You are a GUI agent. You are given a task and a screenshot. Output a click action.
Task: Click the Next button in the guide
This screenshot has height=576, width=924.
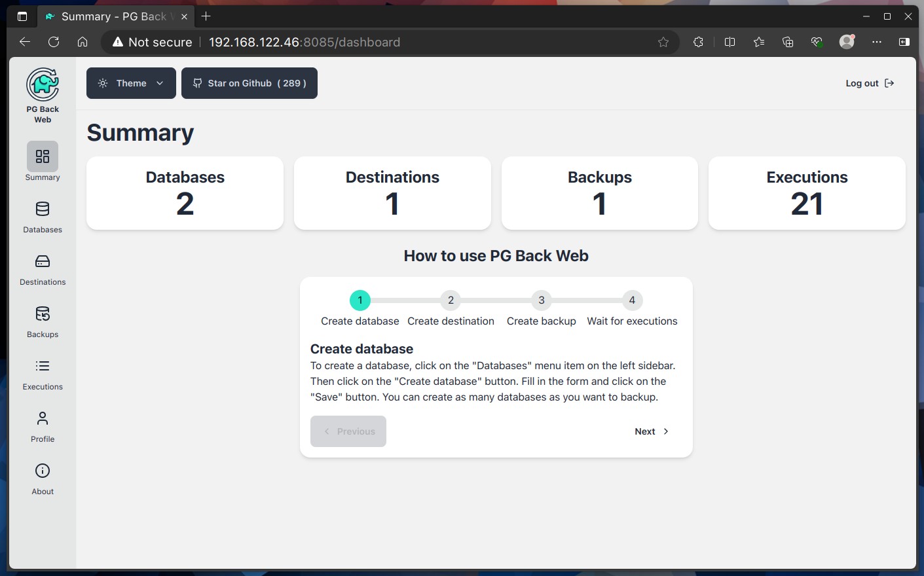tap(652, 431)
